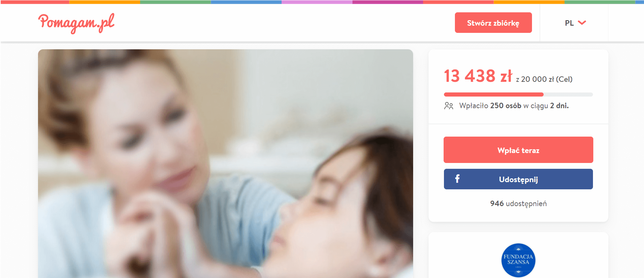Click the 13 438 zł raised amount
Viewport: 644px width, 278px height.
click(478, 76)
